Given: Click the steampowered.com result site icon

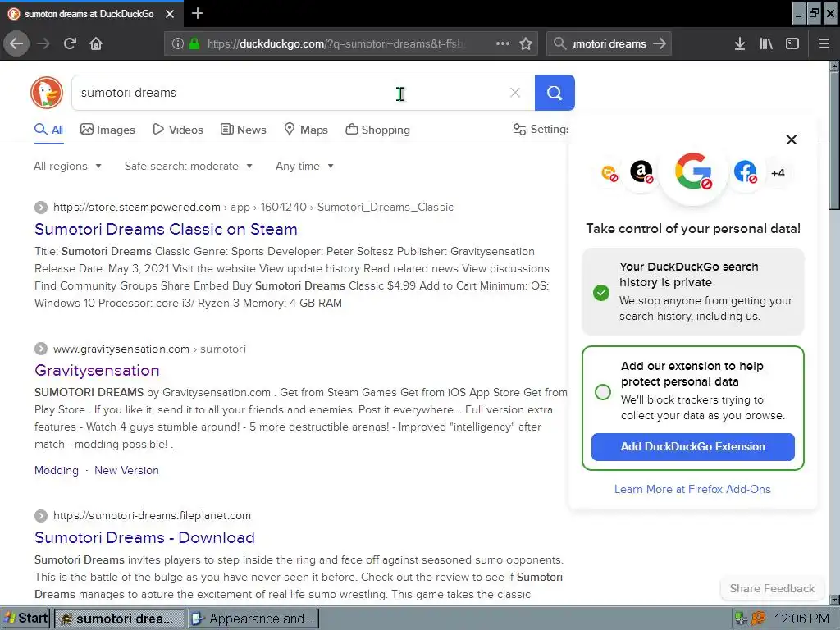Looking at the screenshot, I should [41, 208].
